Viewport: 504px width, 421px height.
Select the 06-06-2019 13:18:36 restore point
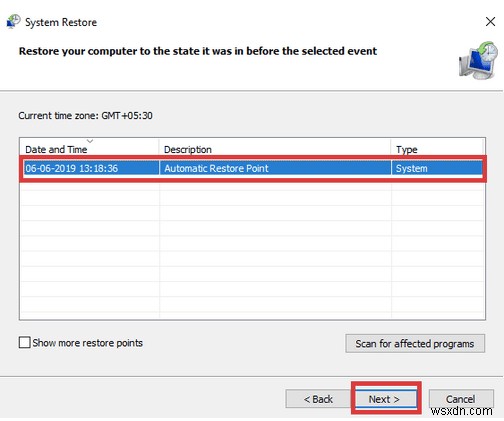click(x=253, y=168)
